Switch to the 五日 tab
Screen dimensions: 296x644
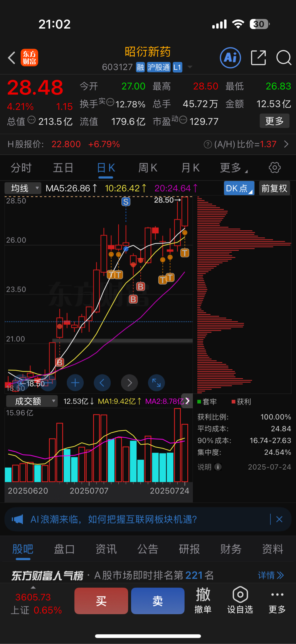click(x=63, y=168)
